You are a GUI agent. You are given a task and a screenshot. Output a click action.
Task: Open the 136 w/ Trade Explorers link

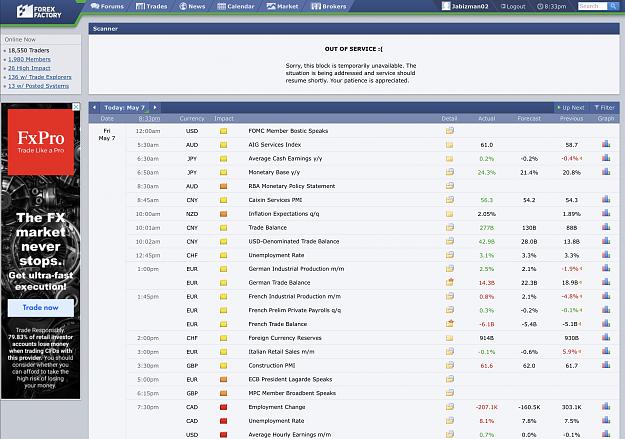coord(40,77)
